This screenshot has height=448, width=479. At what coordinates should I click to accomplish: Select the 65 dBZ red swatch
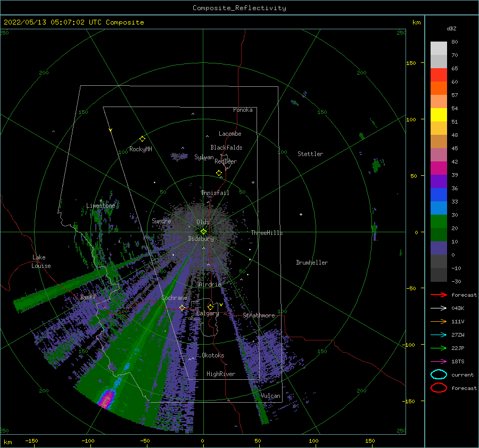tap(439, 75)
